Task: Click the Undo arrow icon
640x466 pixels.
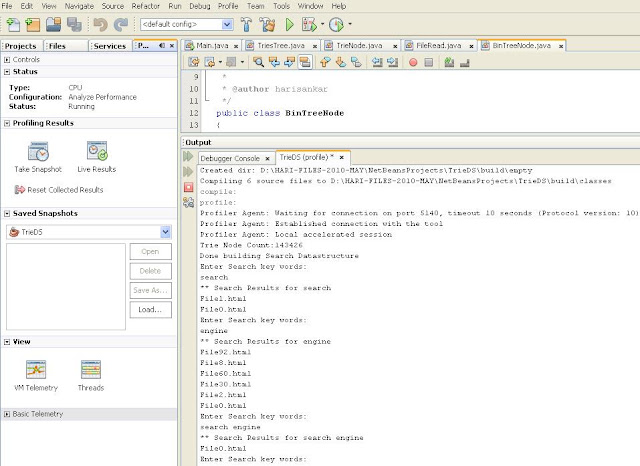Action: [100, 25]
